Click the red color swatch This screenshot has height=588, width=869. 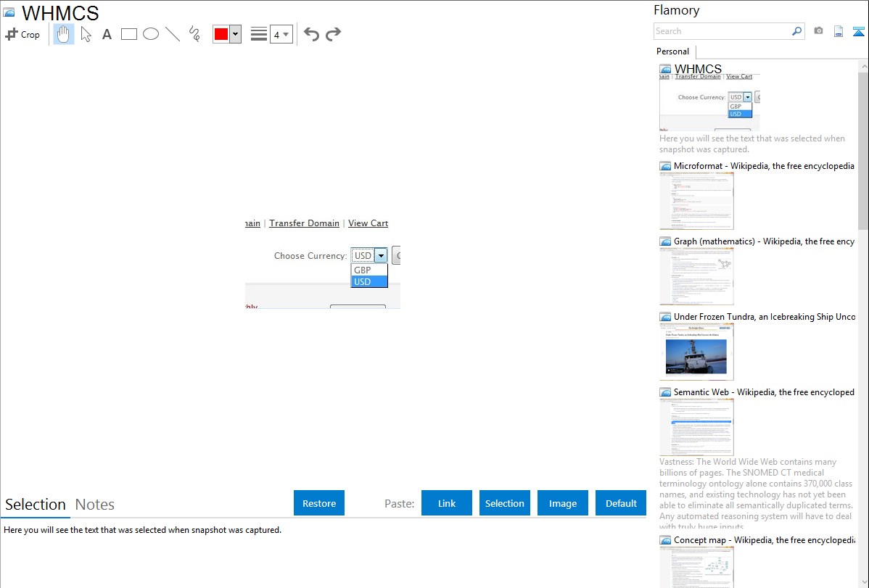[x=221, y=34]
